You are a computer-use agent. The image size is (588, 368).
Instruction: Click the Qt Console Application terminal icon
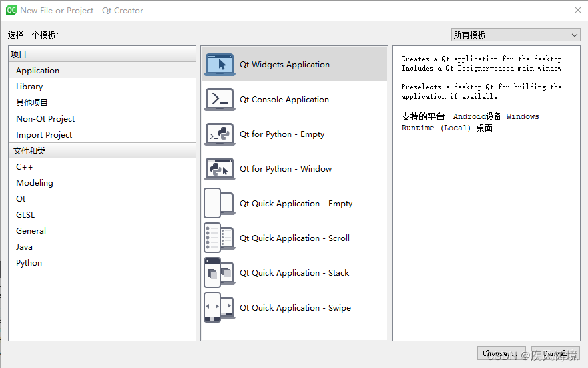(220, 100)
